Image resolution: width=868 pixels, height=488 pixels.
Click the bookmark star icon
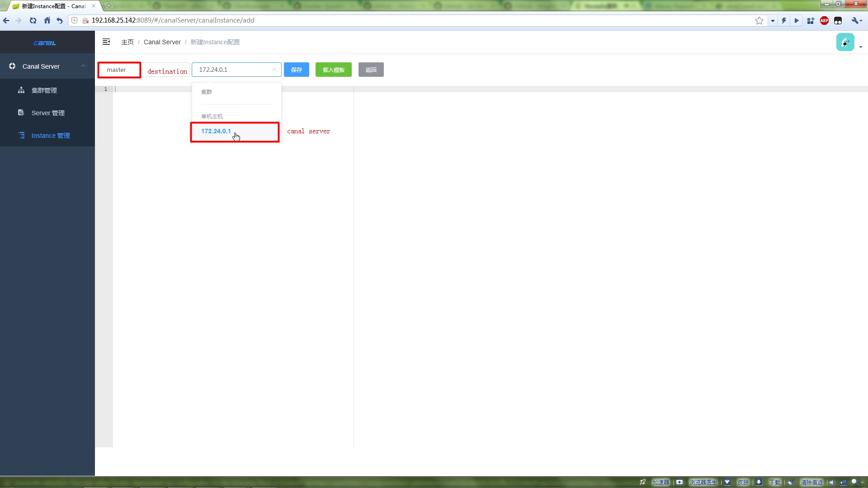[759, 20]
